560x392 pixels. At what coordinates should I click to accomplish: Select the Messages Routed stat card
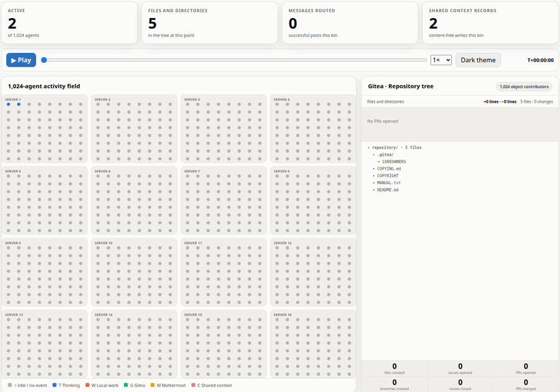(x=350, y=23)
